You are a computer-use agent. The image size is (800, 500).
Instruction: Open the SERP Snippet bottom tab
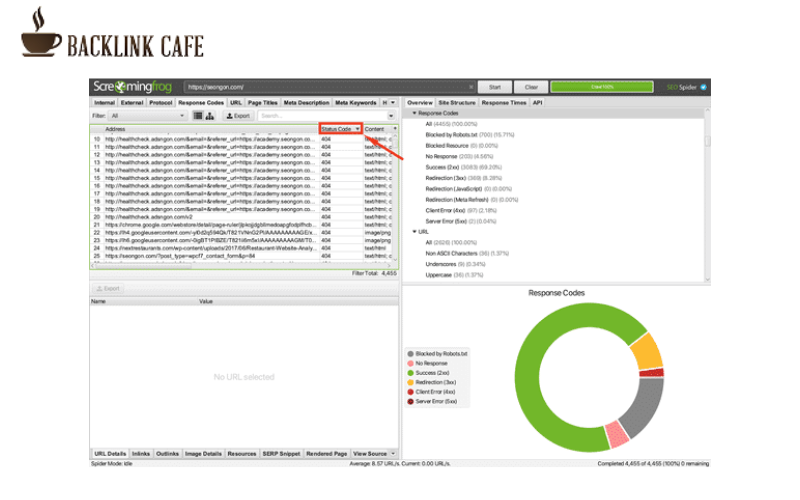click(281, 454)
